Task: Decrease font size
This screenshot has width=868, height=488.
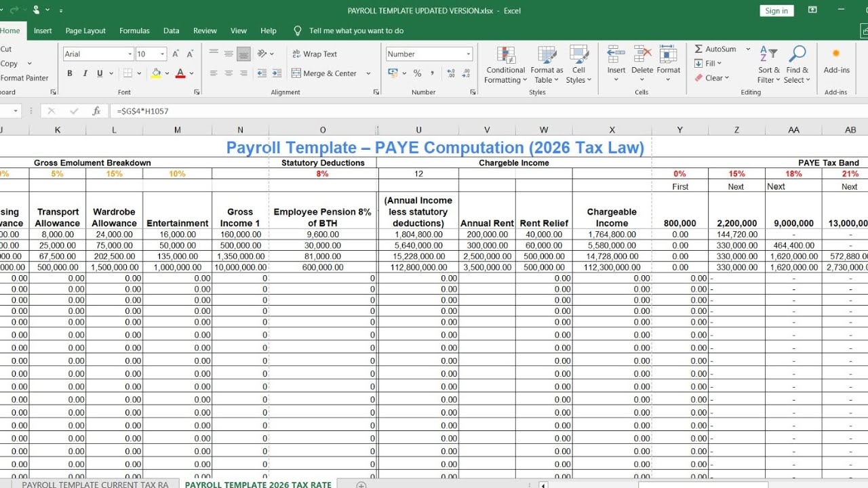Action: point(191,54)
